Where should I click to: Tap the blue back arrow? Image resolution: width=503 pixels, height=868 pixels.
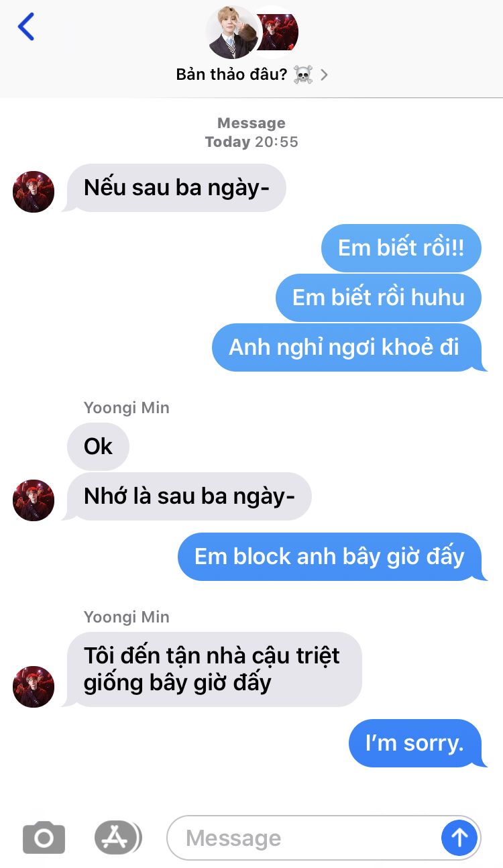click(x=26, y=27)
